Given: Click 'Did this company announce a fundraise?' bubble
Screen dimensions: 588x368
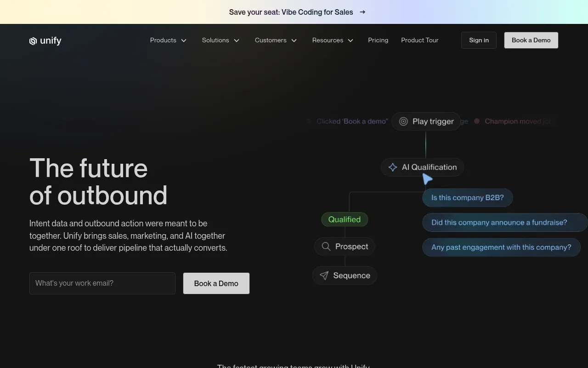Looking at the screenshot, I should 504,223.
